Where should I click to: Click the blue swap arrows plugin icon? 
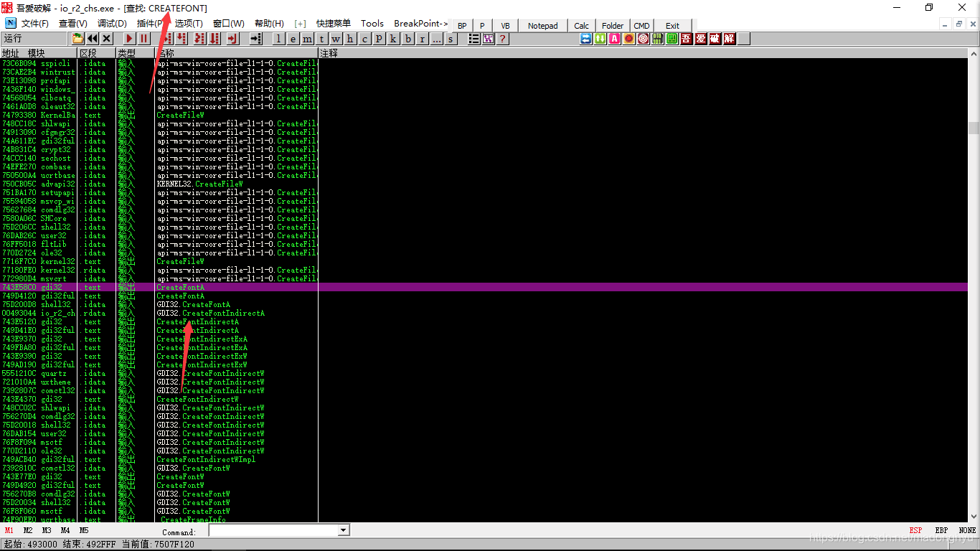click(586, 39)
